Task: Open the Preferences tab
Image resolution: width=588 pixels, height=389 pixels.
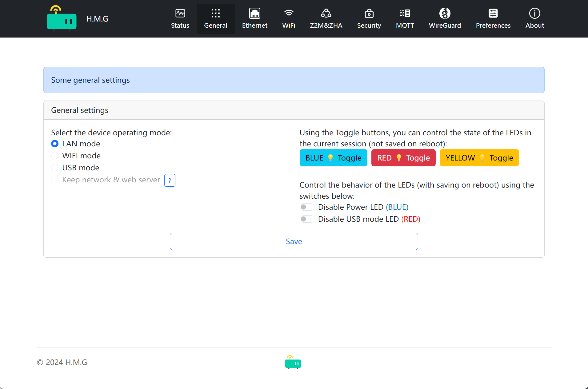Action: pos(493,19)
